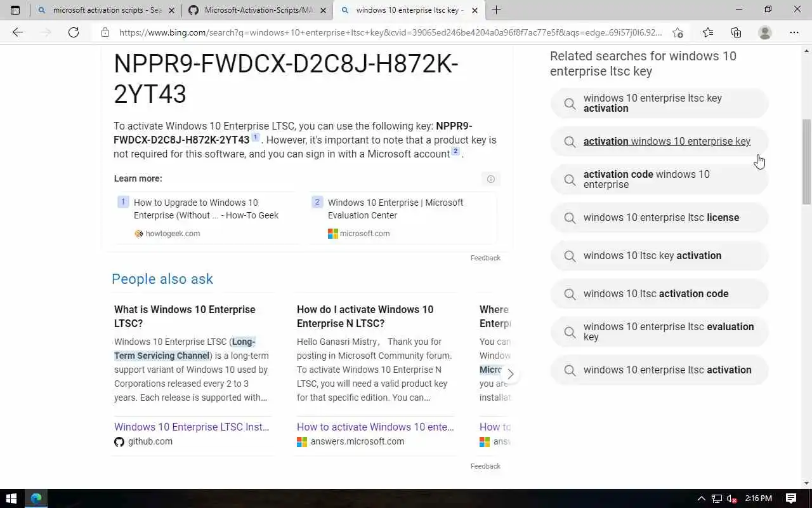
Task: Go back to the previous page
Action: point(18,32)
